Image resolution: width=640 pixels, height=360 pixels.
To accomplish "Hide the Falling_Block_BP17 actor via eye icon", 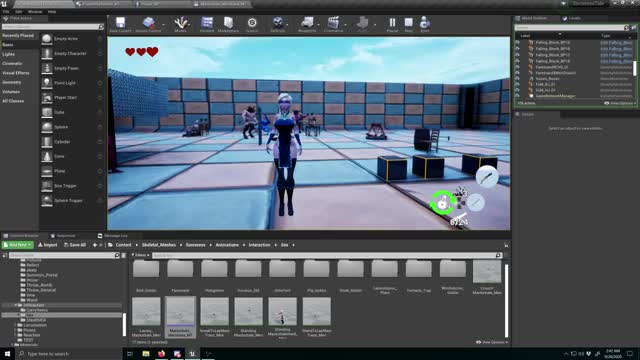I will point(518,55).
